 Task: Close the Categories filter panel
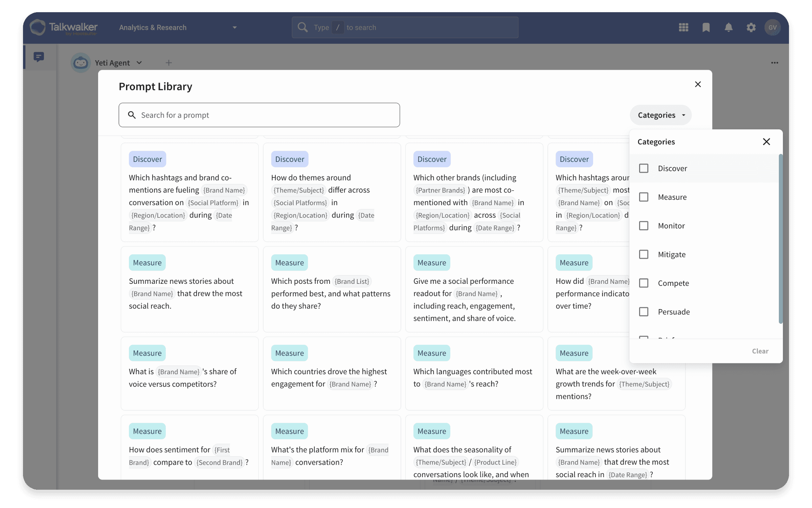tap(766, 142)
